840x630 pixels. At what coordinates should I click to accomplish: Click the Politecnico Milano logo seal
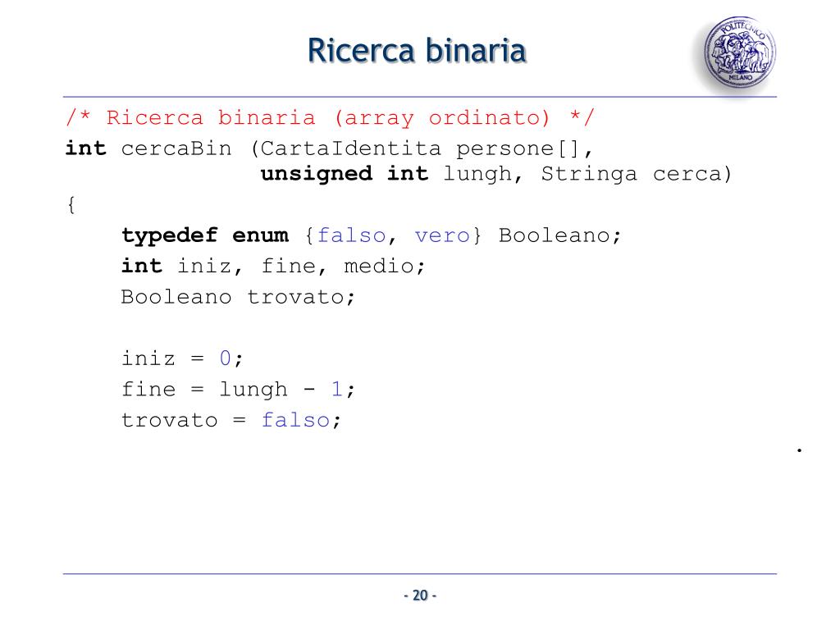point(740,52)
